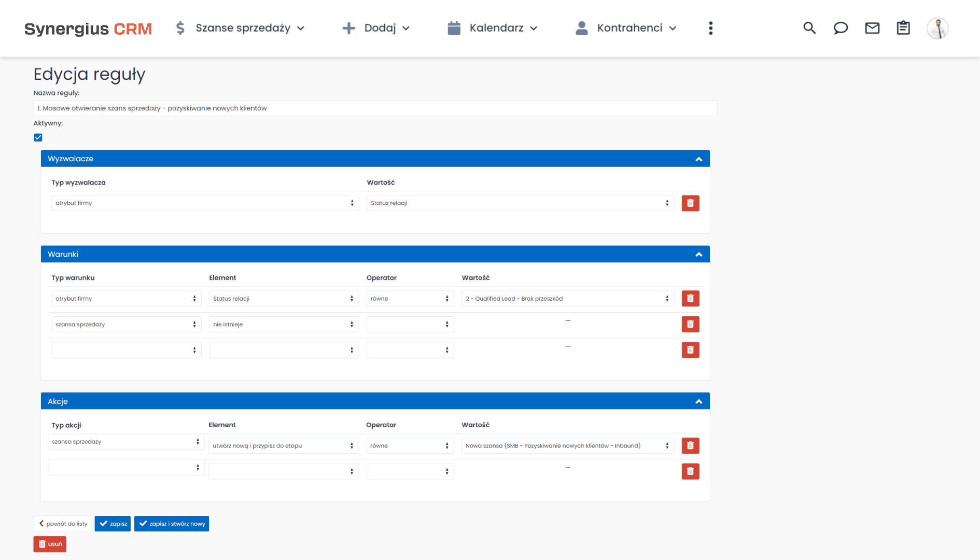The image size is (980, 560).
Task: Open the Operator dropdown showing 'równe'
Action: point(410,298)
